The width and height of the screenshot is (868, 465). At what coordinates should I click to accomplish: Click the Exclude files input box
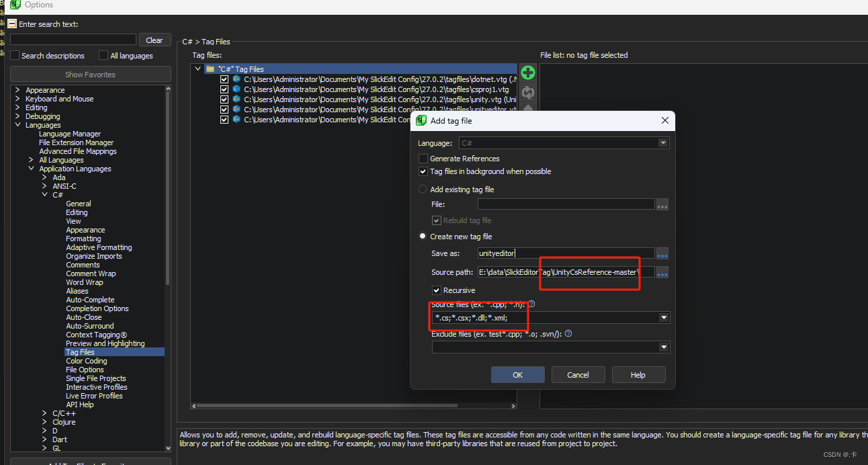click(x=545, y=347)
